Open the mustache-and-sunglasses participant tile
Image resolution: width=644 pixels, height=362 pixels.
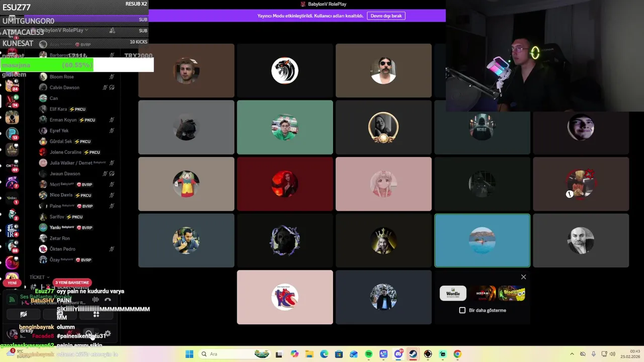pos(383,70)
